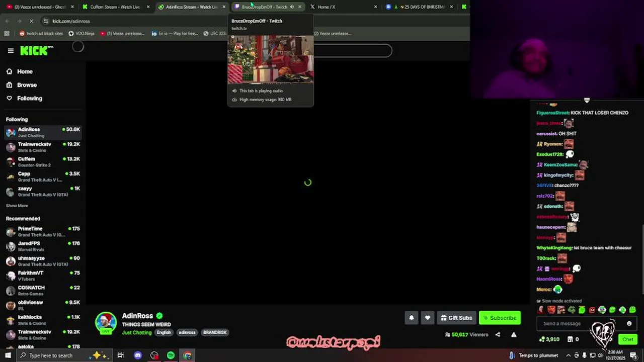Click FigueroaStreet username in chat
Image resolution: width=644 pixels, height=362 pixels.
pyautogui.click(x=552, y=113)
